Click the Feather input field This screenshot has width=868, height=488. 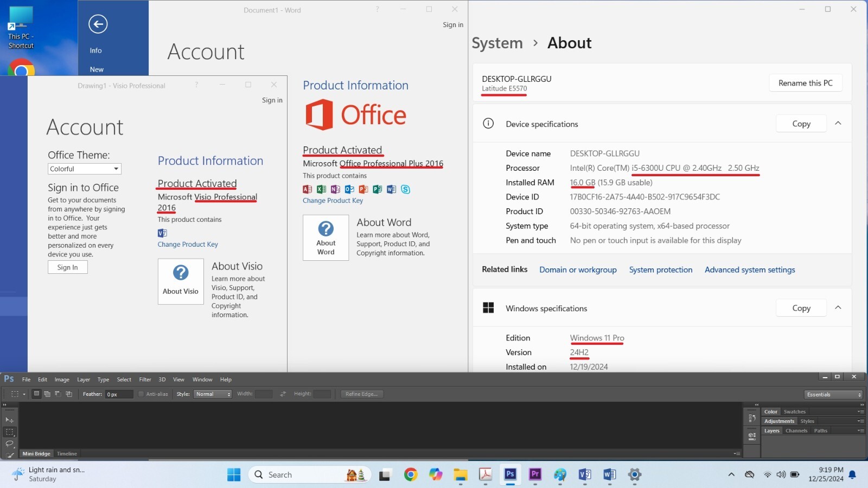tap(119, 394)
